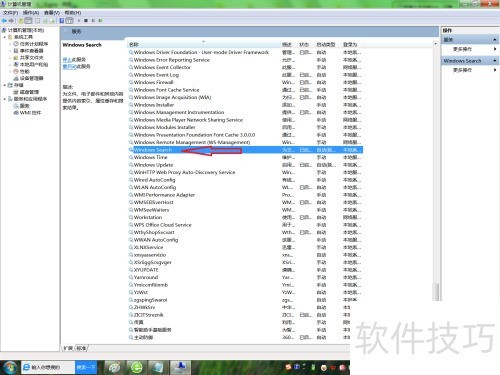Open the 帮助(H) menu

pos(73,13)
